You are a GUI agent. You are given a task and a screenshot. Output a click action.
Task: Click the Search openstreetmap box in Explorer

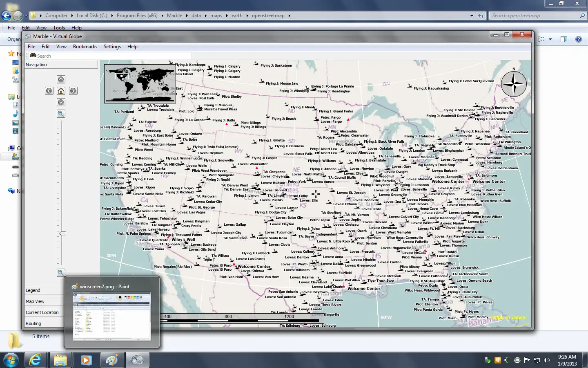click(x=537, y=16)
